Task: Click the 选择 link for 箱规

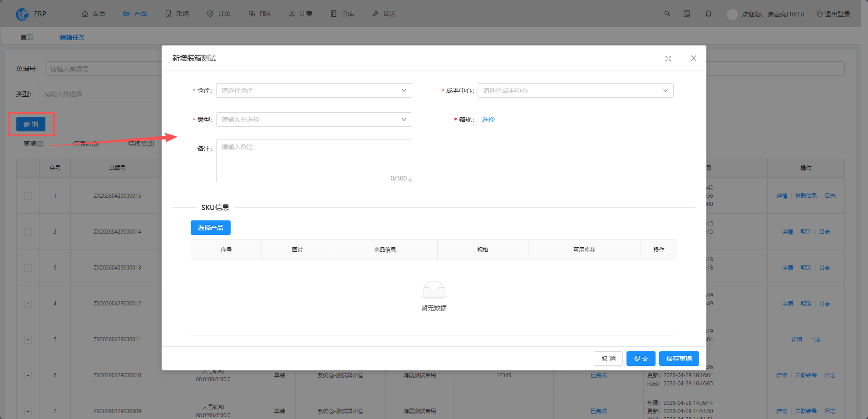Action: [x=488, y=120]
